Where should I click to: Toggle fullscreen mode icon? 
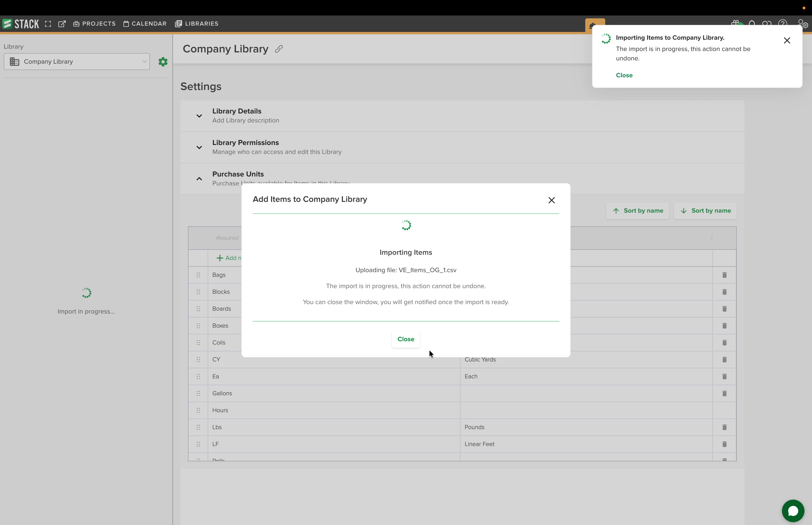(x=48, y=24)
